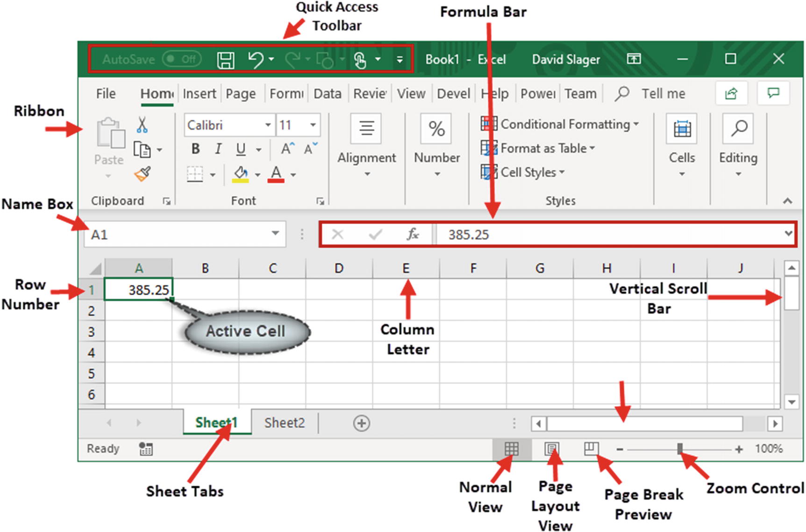Open the Font dialog launcher
806x532 pixels.
(320, 201)
